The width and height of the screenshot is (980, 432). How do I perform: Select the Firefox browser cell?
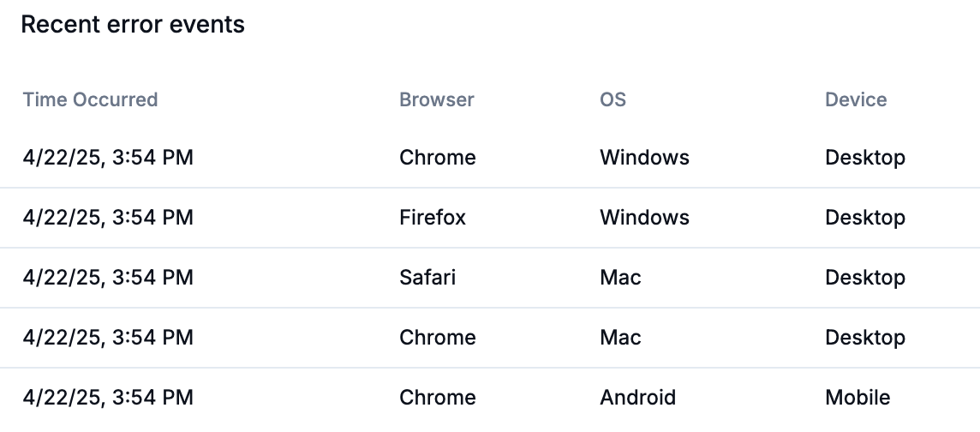(433, 218)
